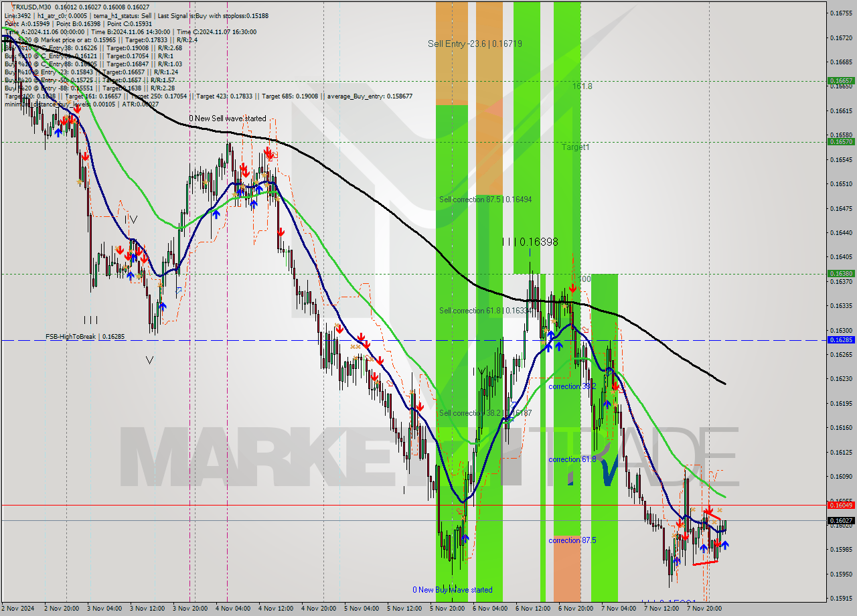Click the green 0.16657 price tag
The height and width of the screenshot is (616, 857).
click(x=841, y=80)
